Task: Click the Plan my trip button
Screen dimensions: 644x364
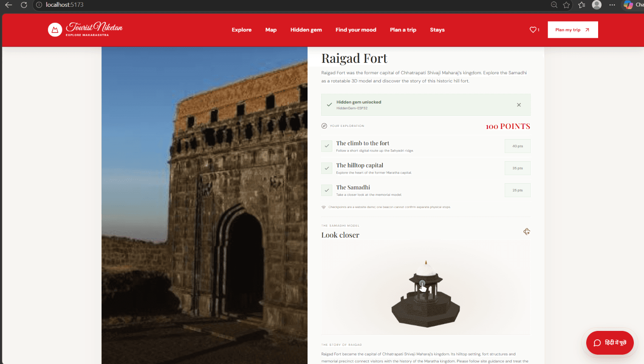Action: pyautogui.click(x=573, y=30)
